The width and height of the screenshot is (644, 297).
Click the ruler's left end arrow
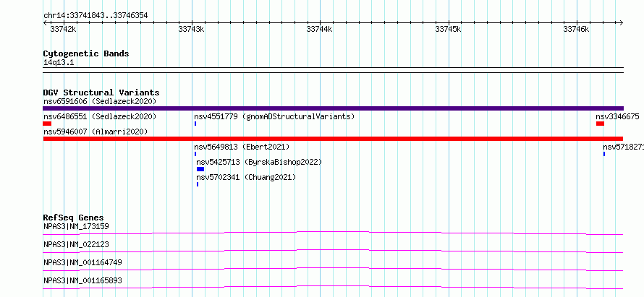pos(45,22)
